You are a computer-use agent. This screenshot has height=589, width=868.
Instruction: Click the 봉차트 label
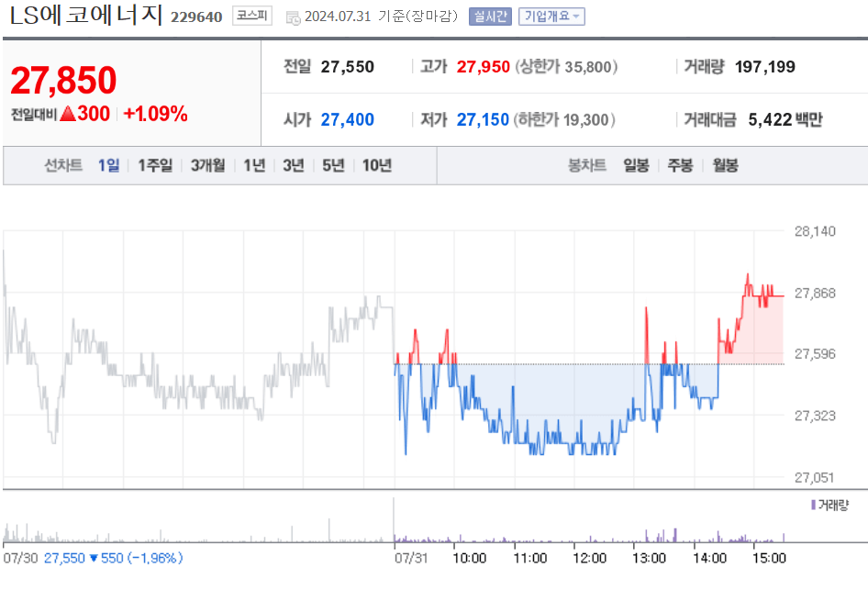tap(587, 165)
